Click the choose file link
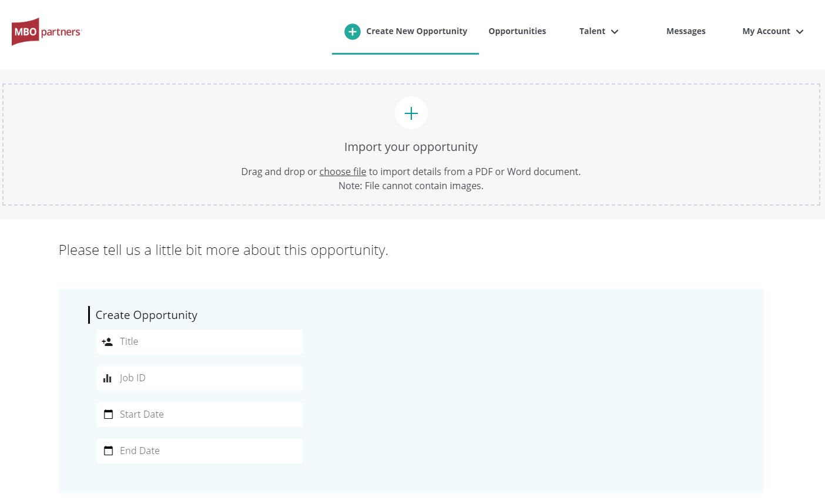Viewport: 825px width, 504px height. (343, 172)
